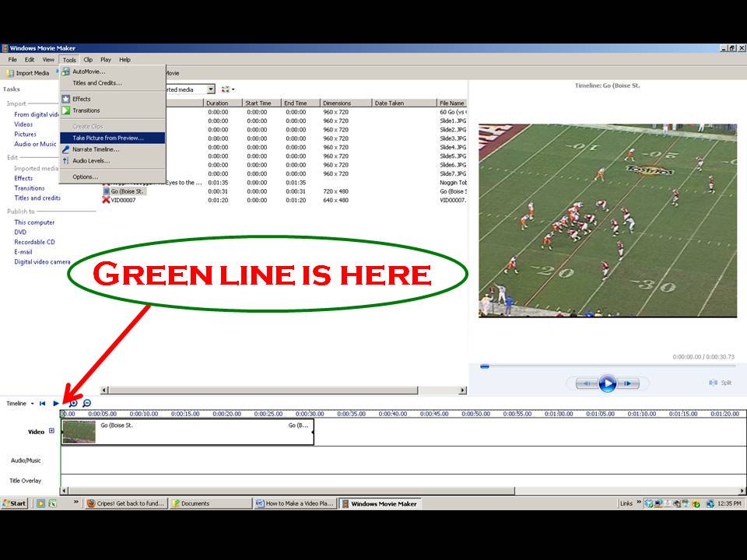Image resolution: width=747 pixels, height=560 pixels.
Task: Click the Split clip button
Action: 720,383
